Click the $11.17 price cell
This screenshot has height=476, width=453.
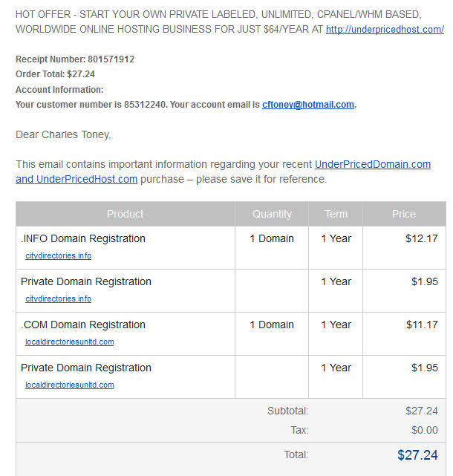coord(422,325)
